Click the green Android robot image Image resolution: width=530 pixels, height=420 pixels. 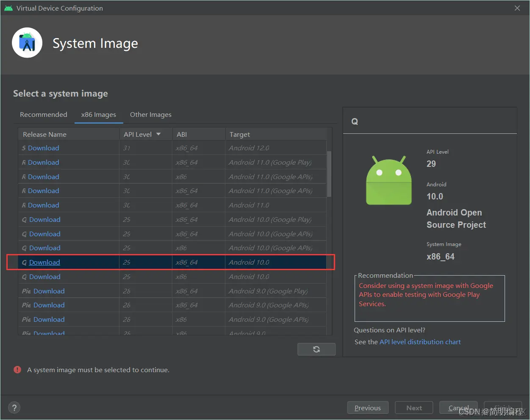389,180
